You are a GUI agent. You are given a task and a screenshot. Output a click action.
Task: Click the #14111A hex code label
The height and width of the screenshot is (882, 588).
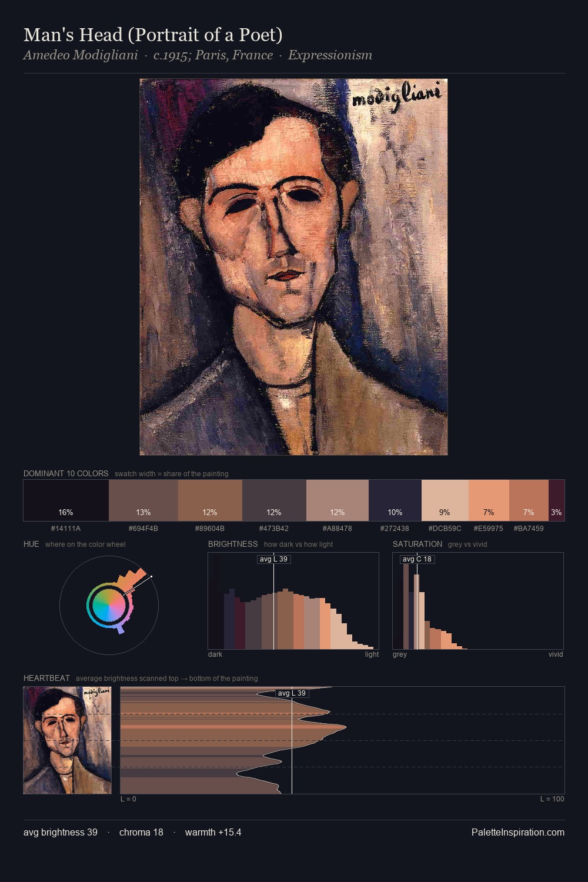pos(66,528)
